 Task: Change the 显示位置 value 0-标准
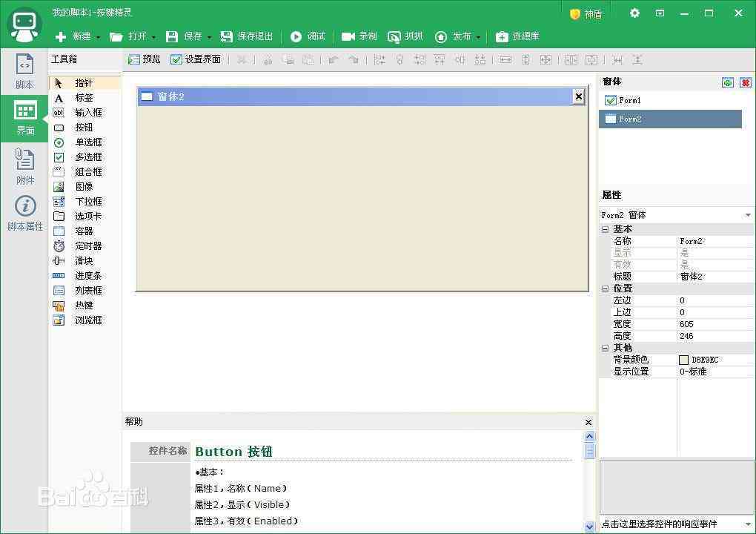pyautogui.click(x=715, y=372)
